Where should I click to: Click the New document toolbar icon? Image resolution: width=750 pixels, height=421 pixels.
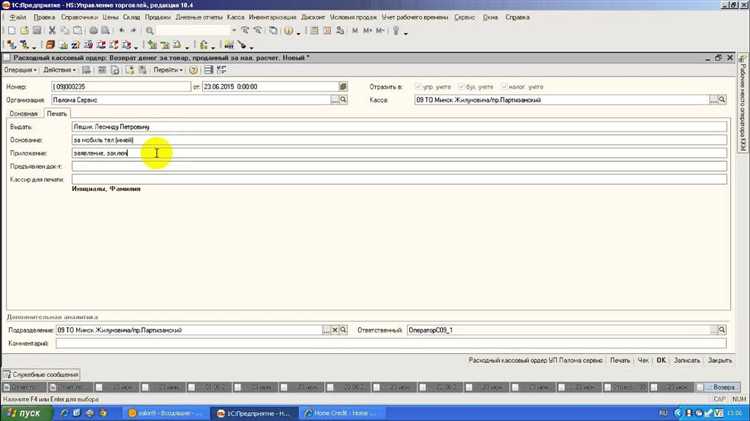11,31
